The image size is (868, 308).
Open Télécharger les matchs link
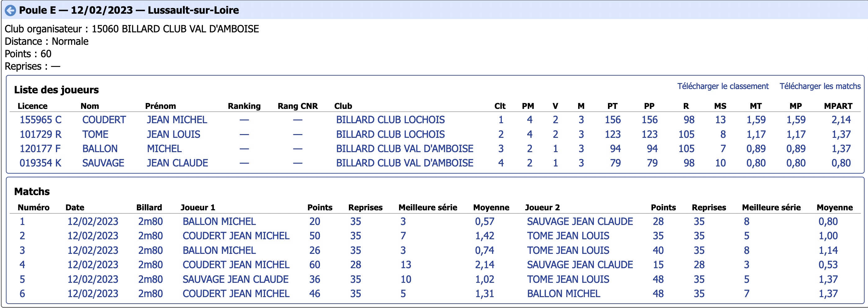click(820, 86)
